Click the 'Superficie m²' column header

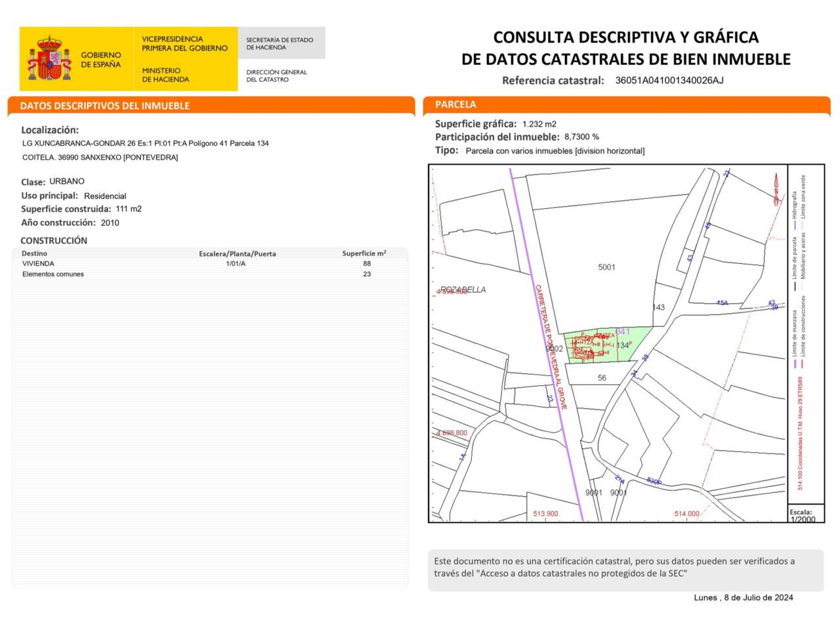point(364,253)
